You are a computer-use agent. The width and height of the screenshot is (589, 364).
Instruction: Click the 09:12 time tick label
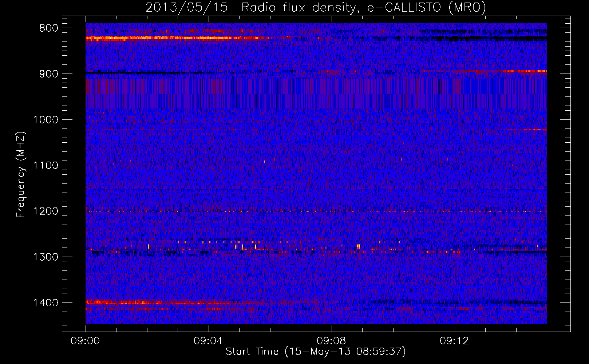click(x=454, y=341)
